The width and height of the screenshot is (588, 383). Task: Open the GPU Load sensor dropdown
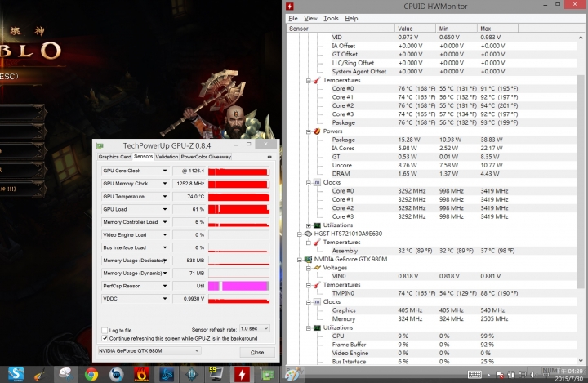[x=165, y=209]
